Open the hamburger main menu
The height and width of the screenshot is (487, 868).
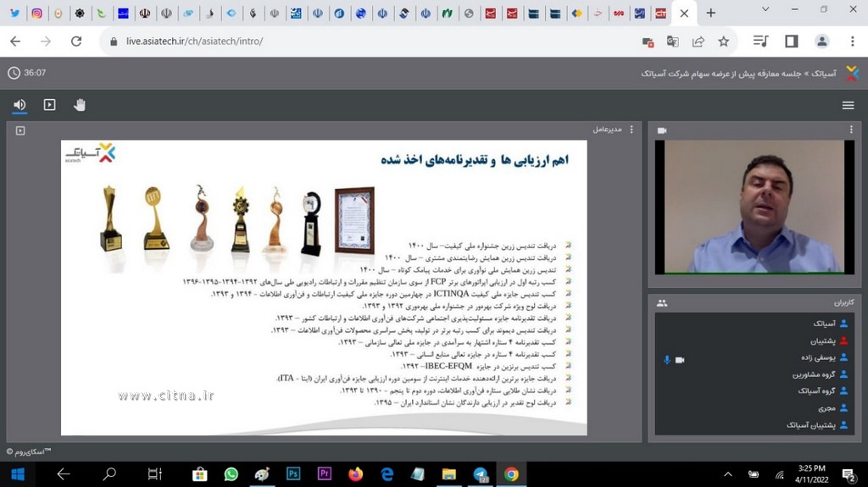(848, 105)
